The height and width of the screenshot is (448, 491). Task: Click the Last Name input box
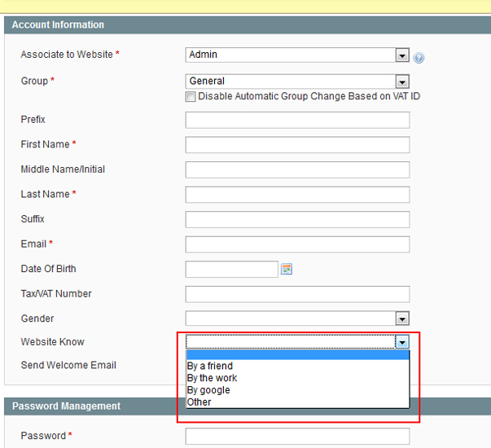(x=297, y=195)
